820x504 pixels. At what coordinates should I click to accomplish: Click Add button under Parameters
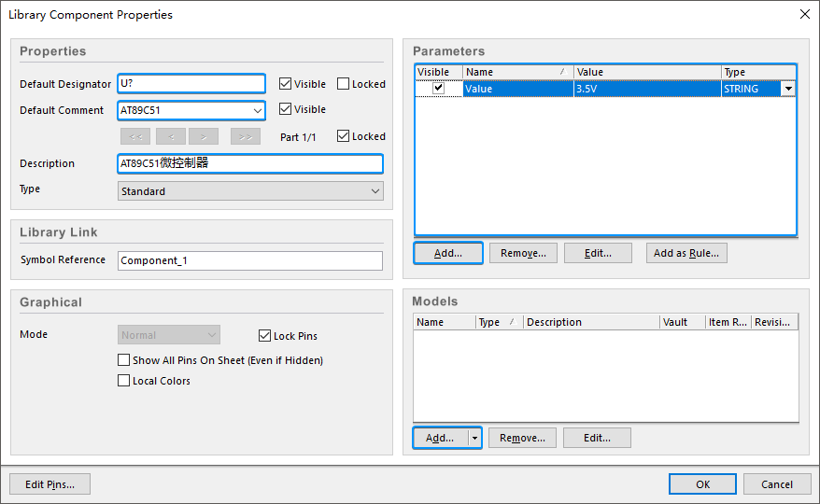(448, 253)
